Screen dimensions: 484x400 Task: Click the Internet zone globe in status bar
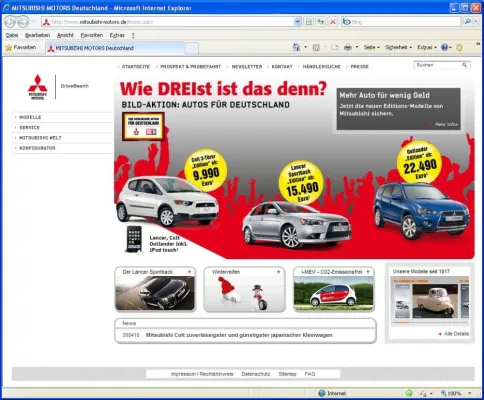322,393
